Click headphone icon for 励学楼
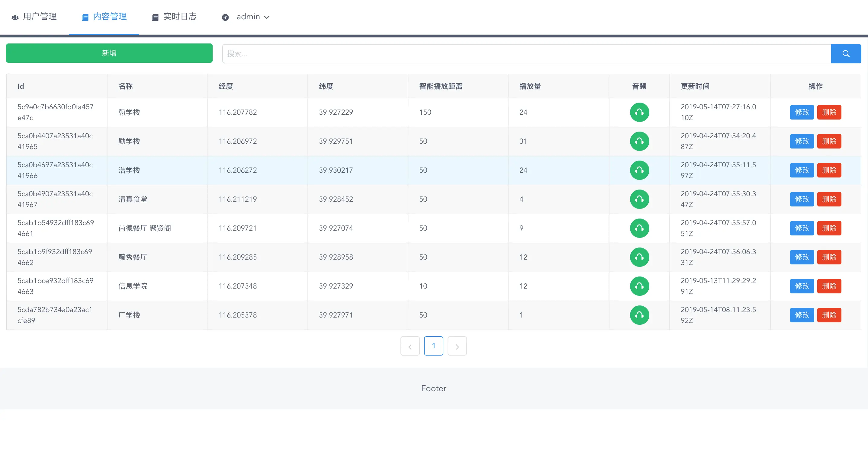Image resolution: width=868 pixels, height=460 pixels. pyautogui.click(x=639, y=141)
